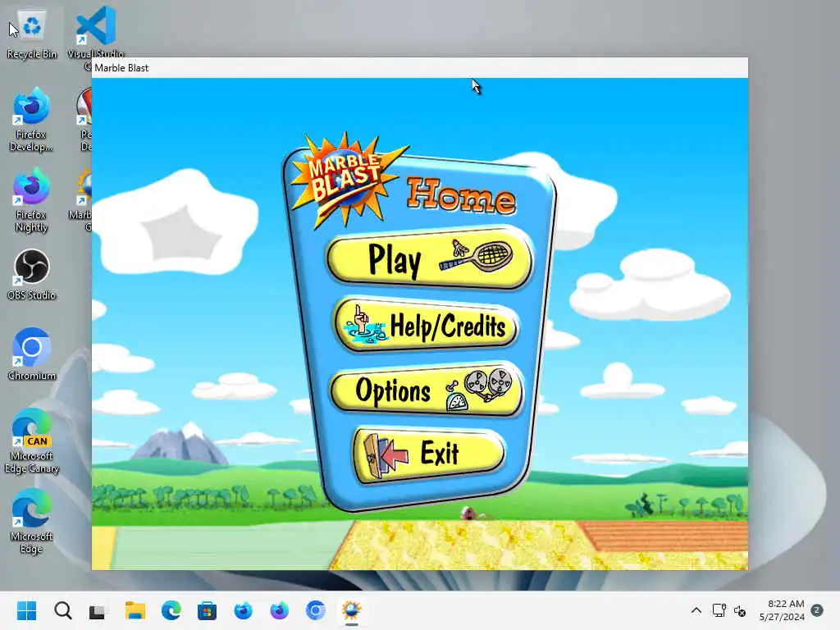Image resolution: width=840 pixels, height=630 pixels.
Task: Open the Options menu button
Action: pos(427,390)
